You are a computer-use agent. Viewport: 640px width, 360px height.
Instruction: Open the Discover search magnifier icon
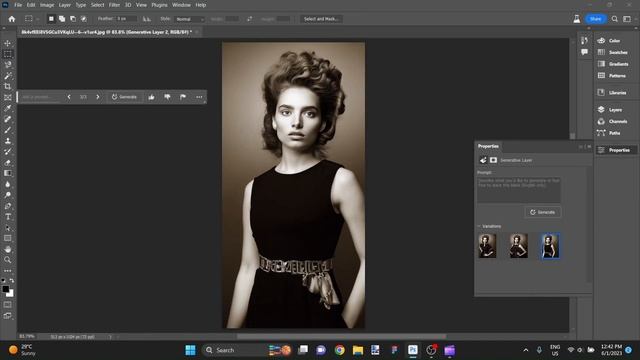pos(614,19)
